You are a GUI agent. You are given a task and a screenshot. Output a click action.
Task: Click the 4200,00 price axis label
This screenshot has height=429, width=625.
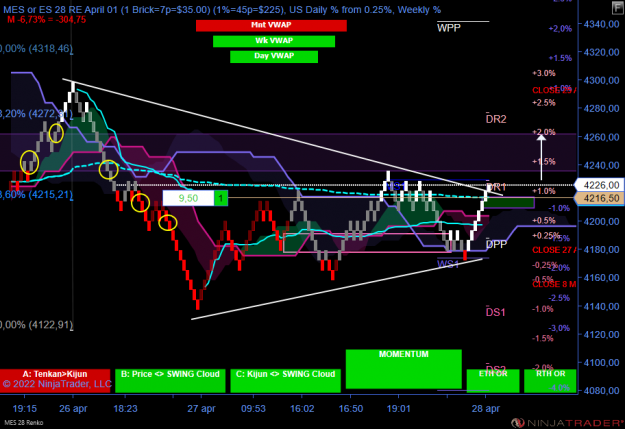click(x=601, y=221)
